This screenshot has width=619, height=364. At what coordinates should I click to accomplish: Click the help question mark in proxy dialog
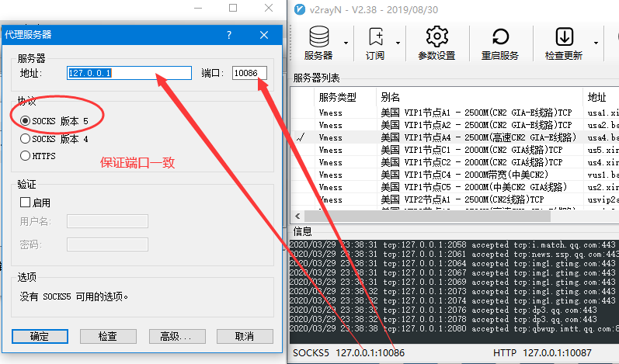click(229, 35)
